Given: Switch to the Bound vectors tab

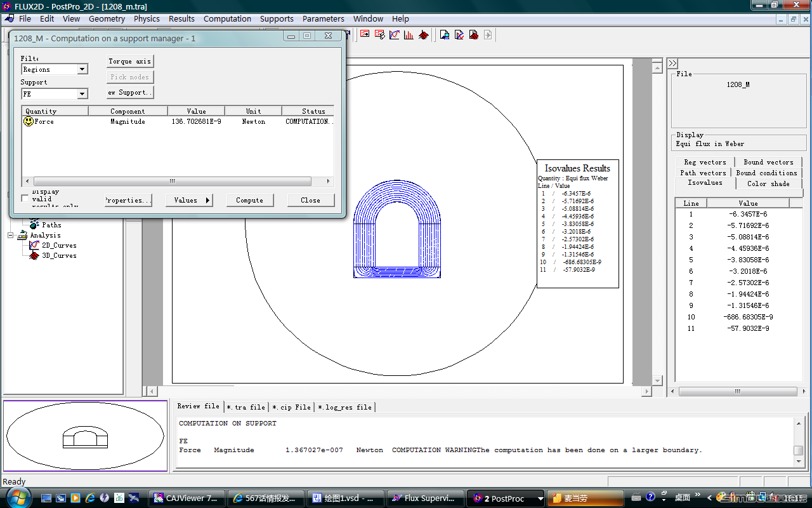Looking at the screenshot, I should click(x=768, y=162).
